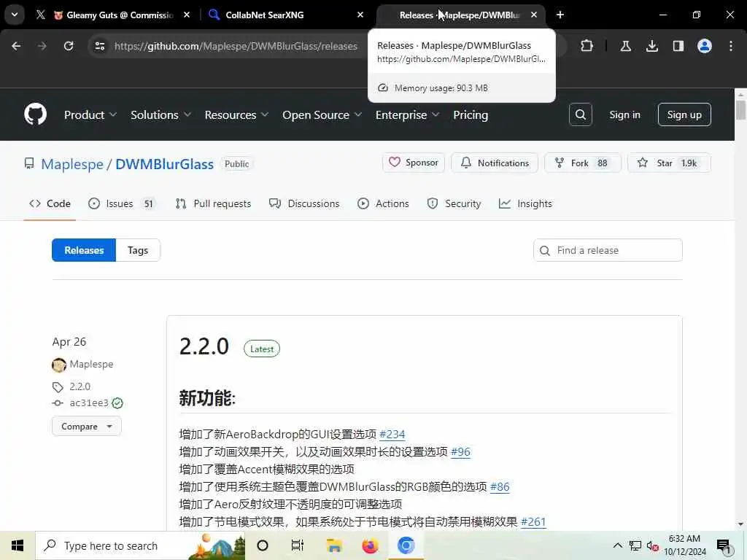The height and width of the screenshot is (560, 747).
Task: Open the 2.2.0 tag link
Action: [80, 386]
